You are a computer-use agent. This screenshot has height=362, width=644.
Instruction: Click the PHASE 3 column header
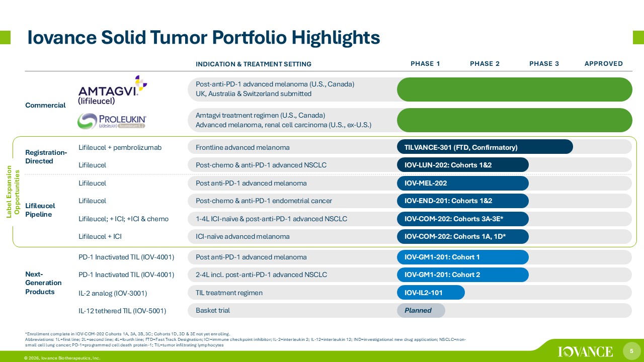coord(544,64)
